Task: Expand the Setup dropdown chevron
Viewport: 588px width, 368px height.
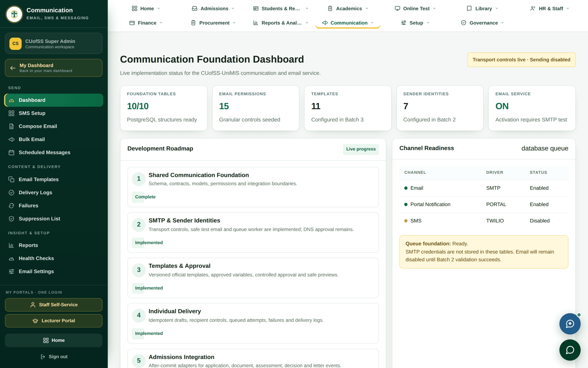Action: [428, 23]
